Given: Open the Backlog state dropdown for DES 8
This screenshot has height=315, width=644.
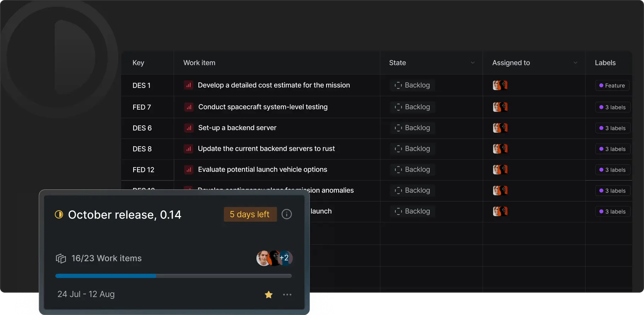Looking at the screenshot, I should click(412, 149).
